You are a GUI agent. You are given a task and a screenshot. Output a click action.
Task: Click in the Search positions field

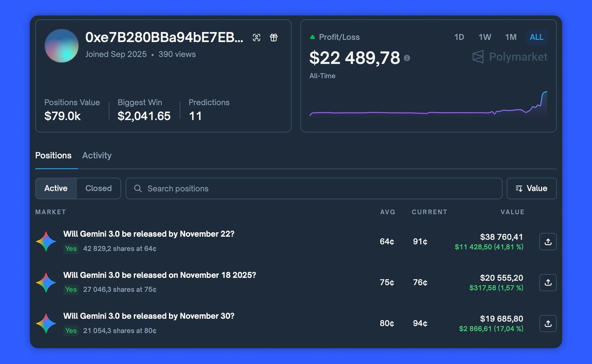(314, 188)
